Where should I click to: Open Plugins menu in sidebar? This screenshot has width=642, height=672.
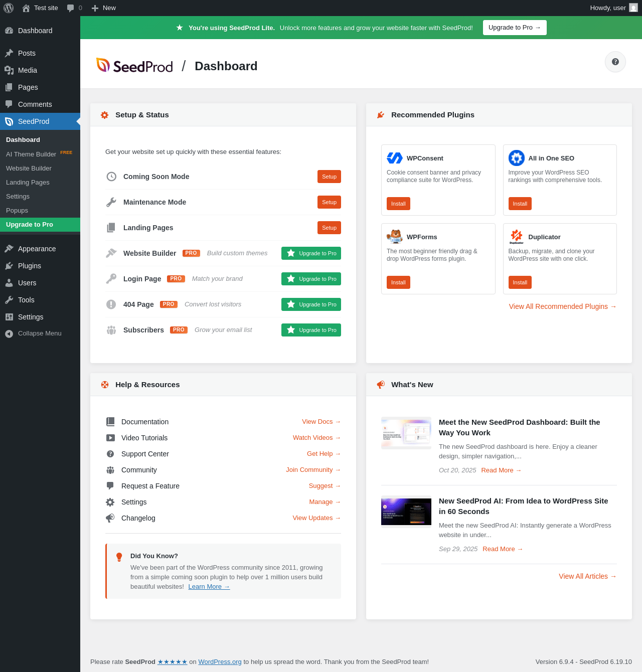[x=40, y=266]
